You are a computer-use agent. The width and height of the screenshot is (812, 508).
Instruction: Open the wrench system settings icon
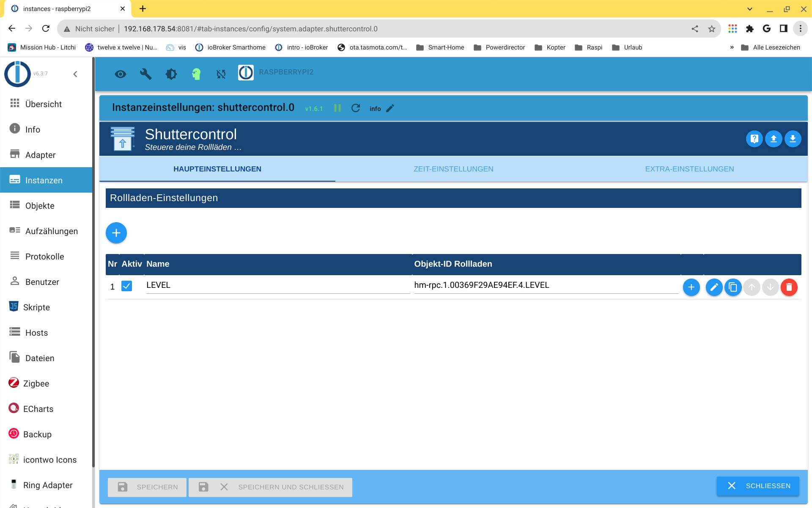tap(146, 75)
